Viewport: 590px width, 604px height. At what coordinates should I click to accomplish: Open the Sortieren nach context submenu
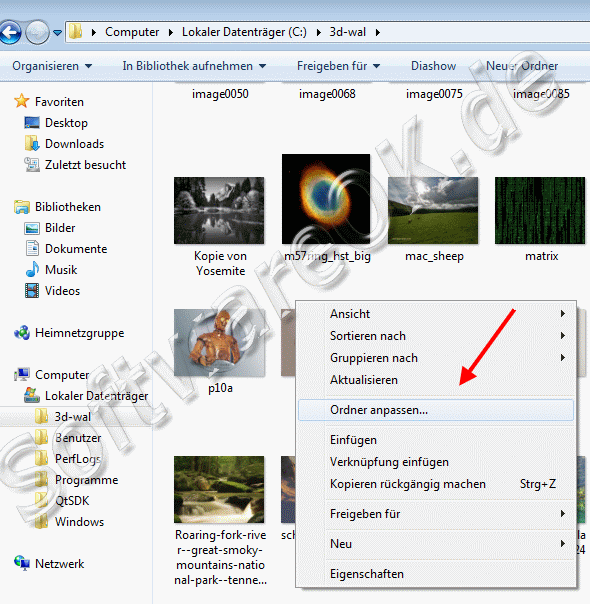[436, 336]
